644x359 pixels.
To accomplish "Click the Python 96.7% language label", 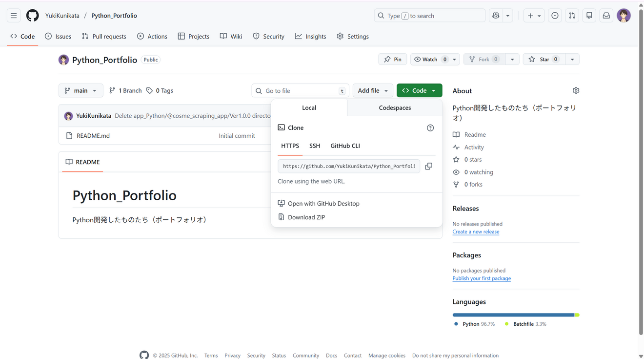I will pos(474,324).
